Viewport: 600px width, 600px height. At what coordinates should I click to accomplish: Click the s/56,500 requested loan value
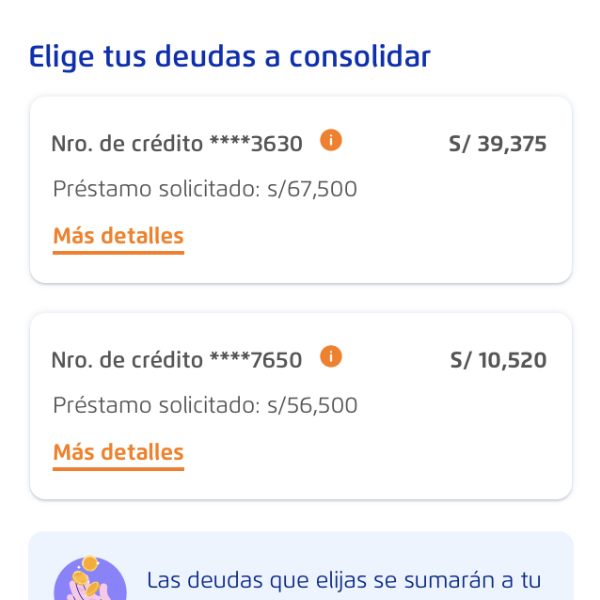312,405
